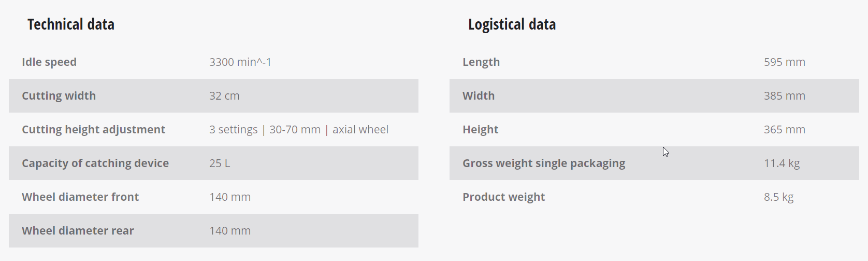Select the Capacity of catching device label
The width and height of the screenshot is (868, 261).
pyautogui.click(x=95, y=163)
